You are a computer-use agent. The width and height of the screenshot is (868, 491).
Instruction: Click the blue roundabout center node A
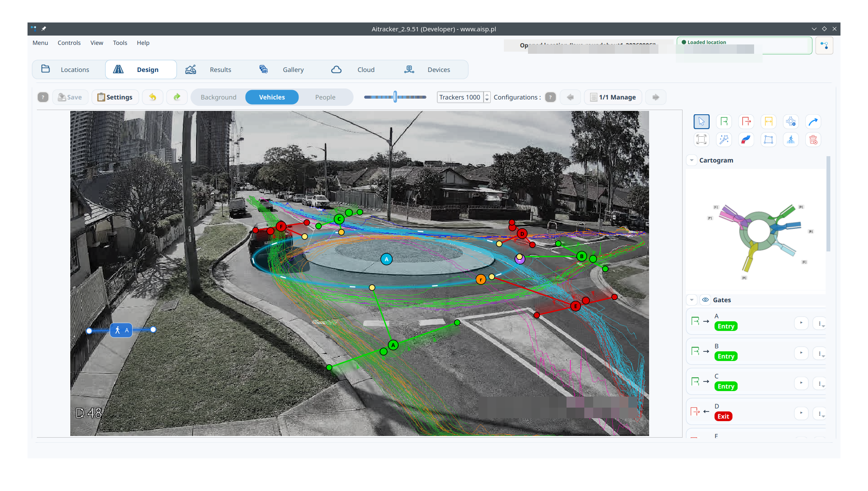(x=386, y=259)
